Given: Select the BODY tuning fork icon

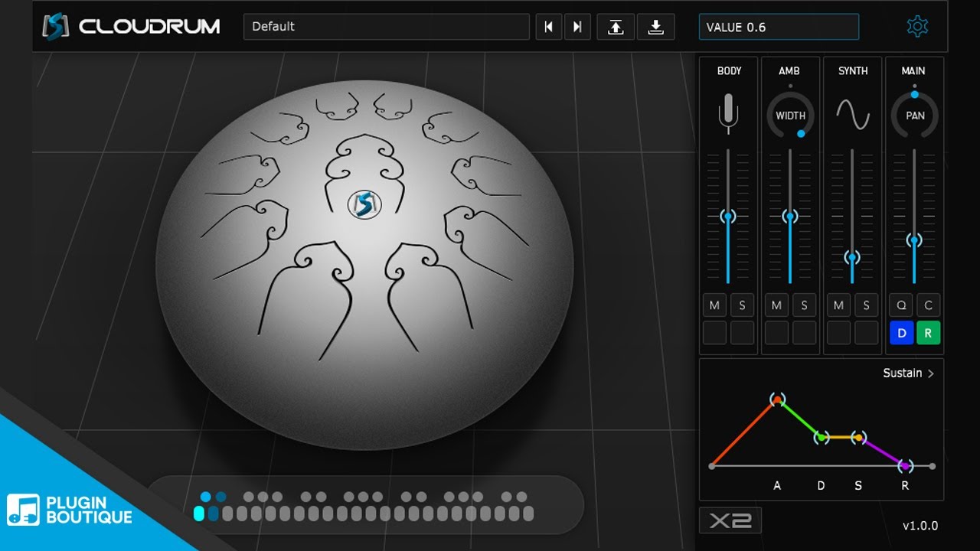Looking at the screenshot, I should pyautogui.click(x=728, y=113).
